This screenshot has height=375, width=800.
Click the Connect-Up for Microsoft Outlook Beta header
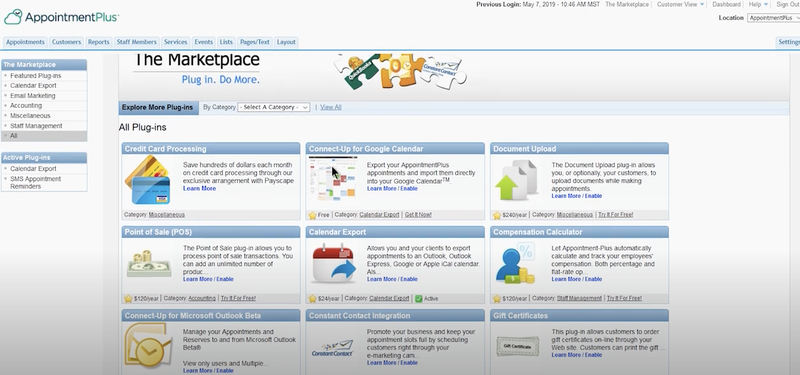(211, 315)
